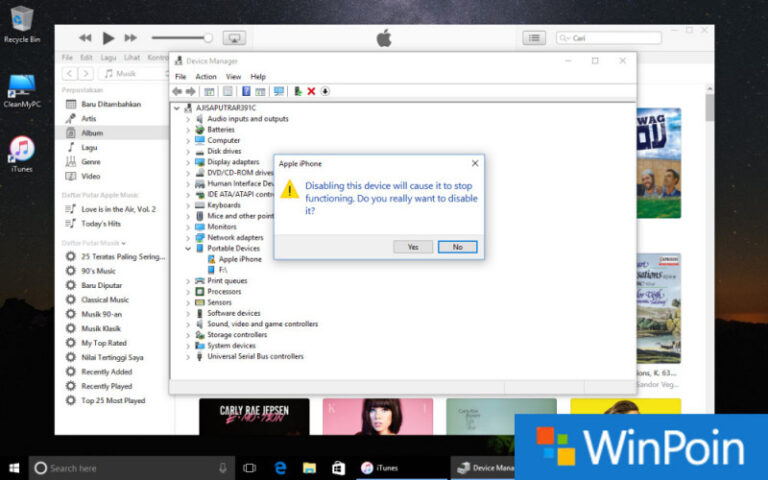Select Apple iPhone in the device tree
Screen dimensions: 768x480
point(240,259)
